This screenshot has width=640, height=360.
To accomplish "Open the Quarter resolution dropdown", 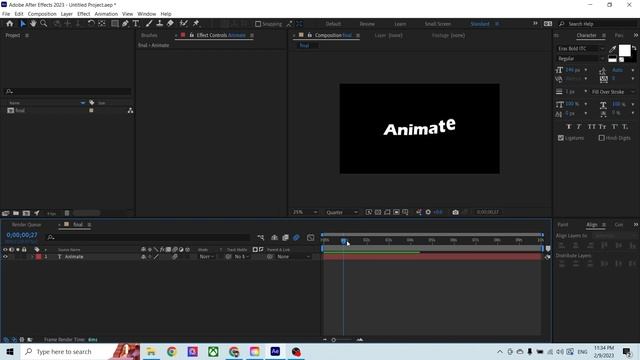I will [342, 212].
